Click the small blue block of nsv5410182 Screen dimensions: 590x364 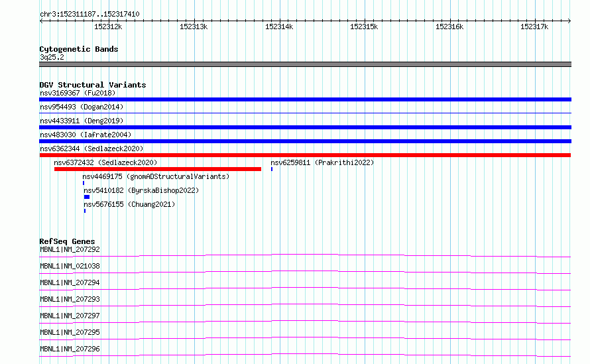click(87, 197)
